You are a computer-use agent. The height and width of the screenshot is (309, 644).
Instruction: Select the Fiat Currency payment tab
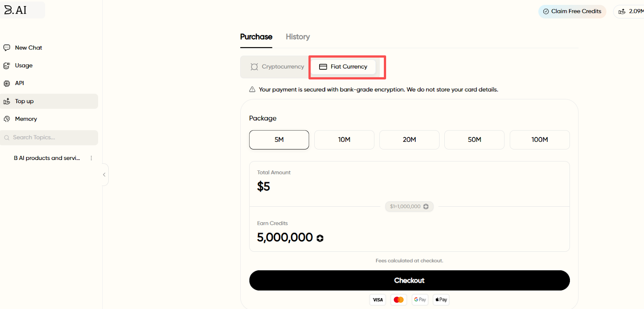pos(343,66)
